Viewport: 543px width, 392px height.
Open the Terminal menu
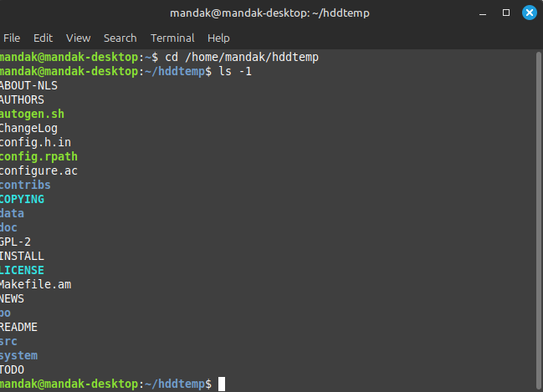[172, 38]
